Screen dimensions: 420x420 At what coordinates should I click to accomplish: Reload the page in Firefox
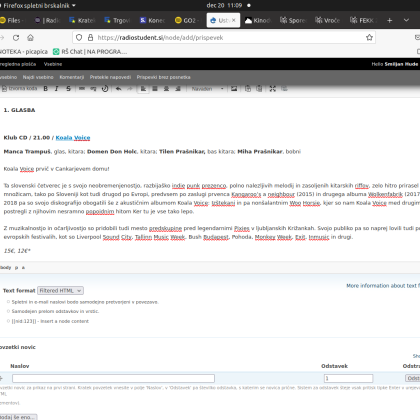pos(16,38)
